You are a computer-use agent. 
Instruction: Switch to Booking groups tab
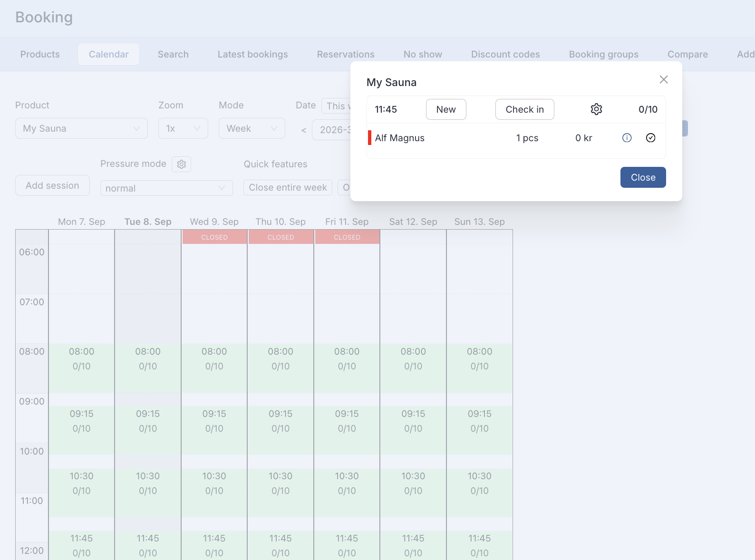604,54
